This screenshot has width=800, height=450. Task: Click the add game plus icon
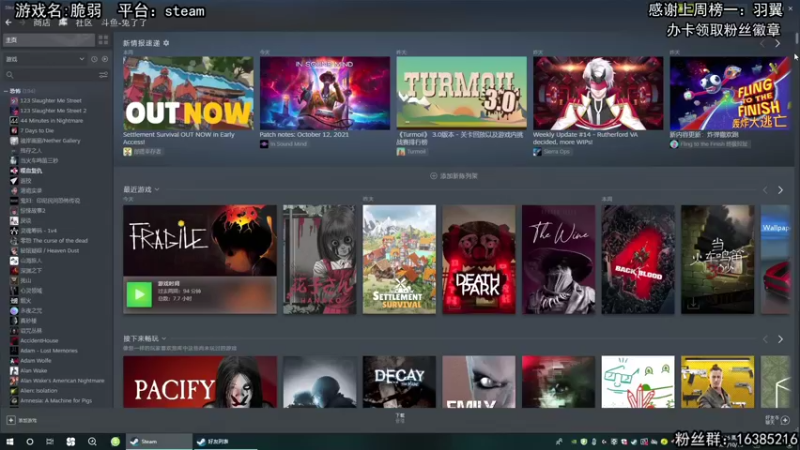point(11,420)
